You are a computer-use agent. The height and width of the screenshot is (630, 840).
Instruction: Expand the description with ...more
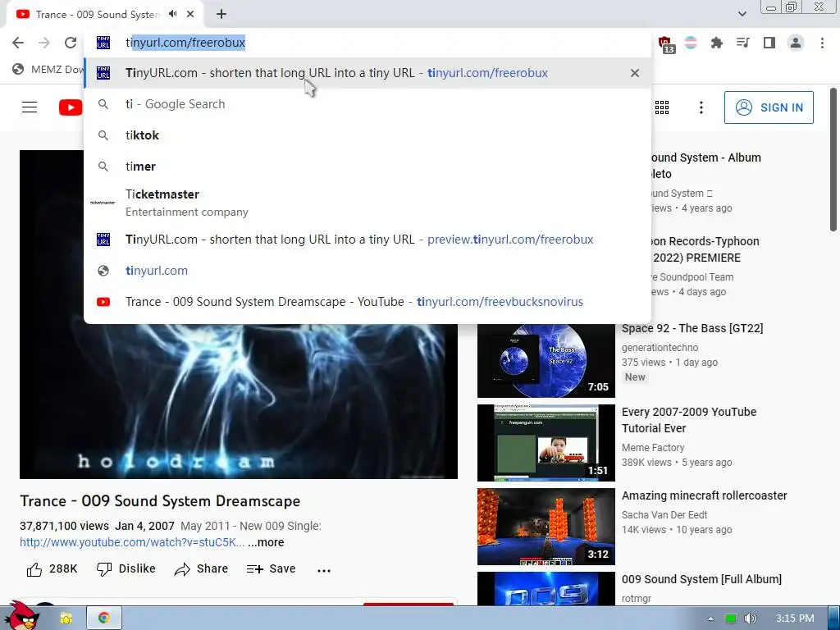click(266, 542)
